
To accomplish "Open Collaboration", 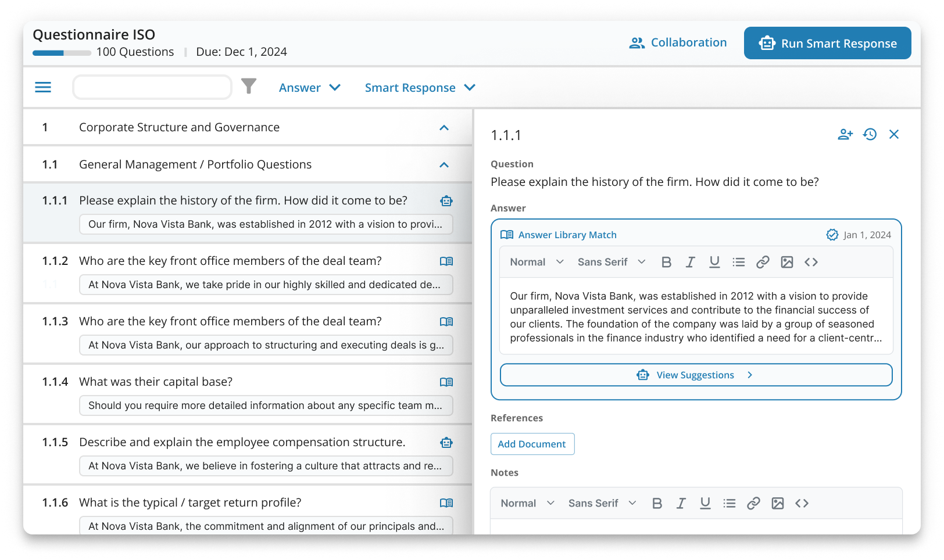I will (678, 43).
